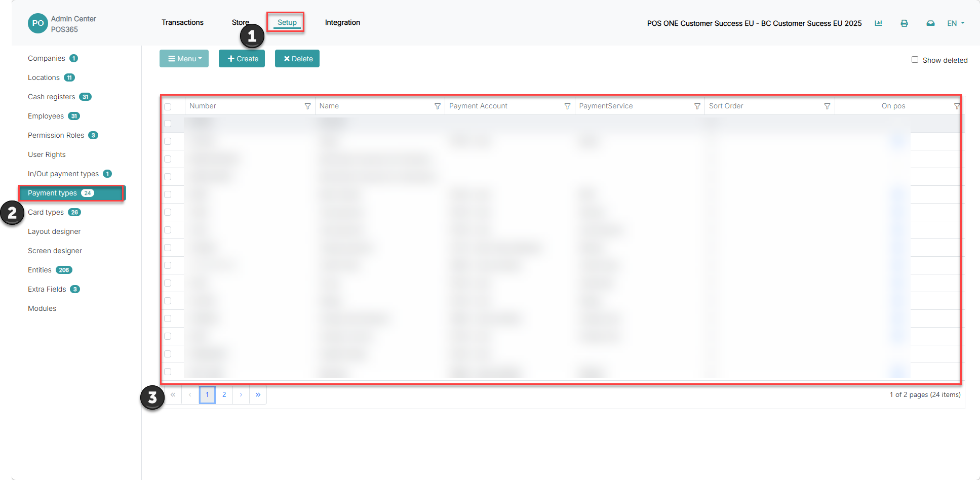Select Payment types in the sidebar

(71, 193)
